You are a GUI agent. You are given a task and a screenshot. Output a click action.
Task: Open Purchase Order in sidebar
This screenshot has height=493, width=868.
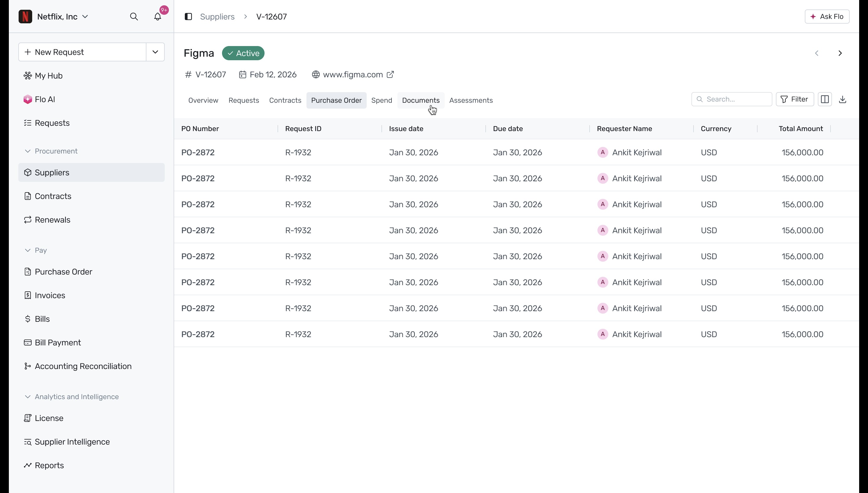(x=92, y=272)
